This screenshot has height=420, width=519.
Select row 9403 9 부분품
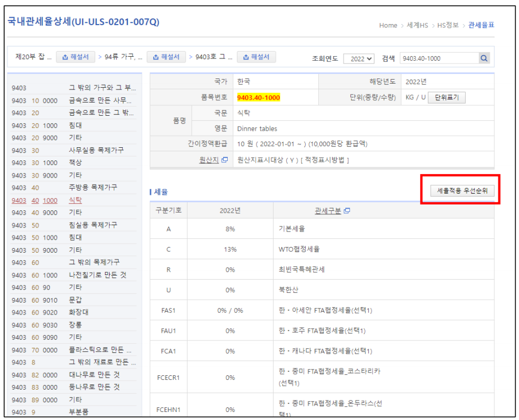tap(73, 412)
